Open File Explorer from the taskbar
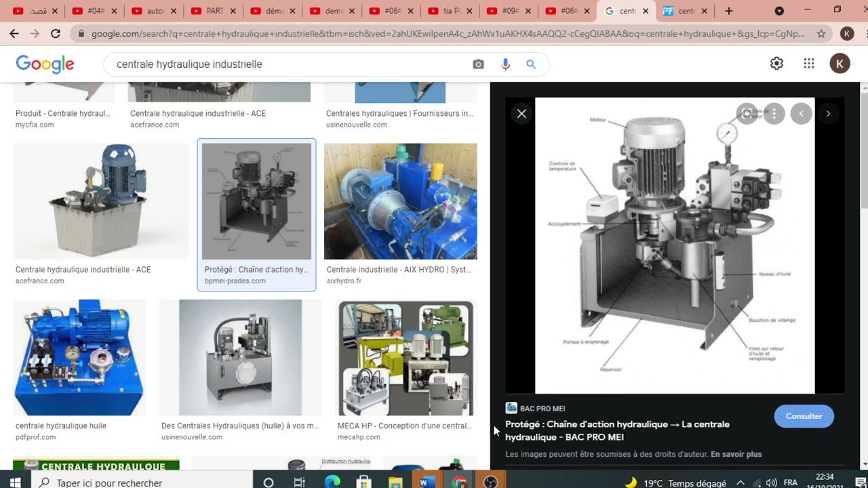 395,483
